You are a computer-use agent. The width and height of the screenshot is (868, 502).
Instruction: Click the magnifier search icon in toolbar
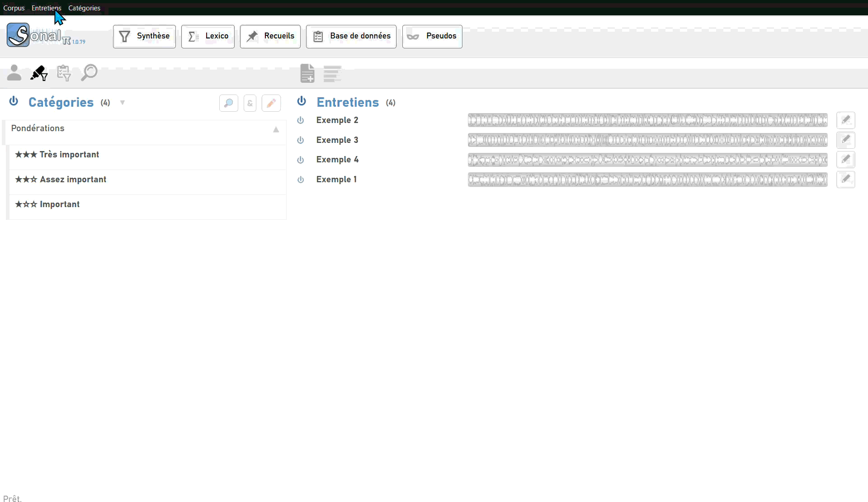[x=89, y=72]
